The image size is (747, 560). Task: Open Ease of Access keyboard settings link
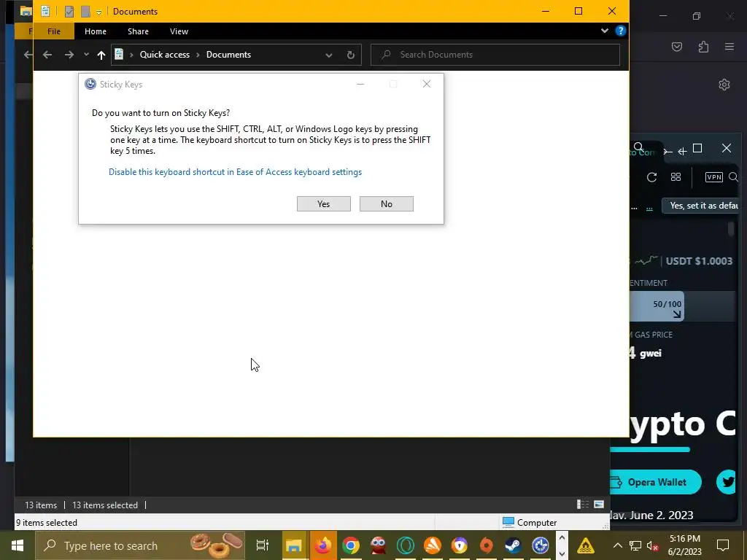[x=235, y=172]
